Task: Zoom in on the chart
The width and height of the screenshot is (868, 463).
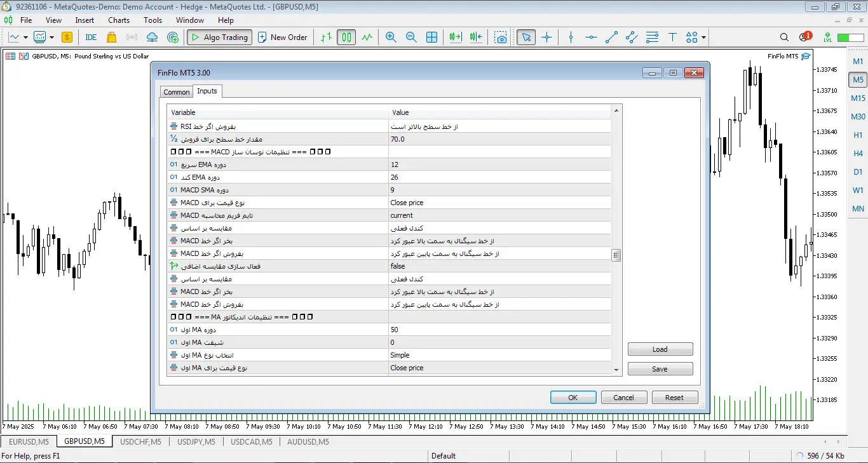Action: pos(391,37)
